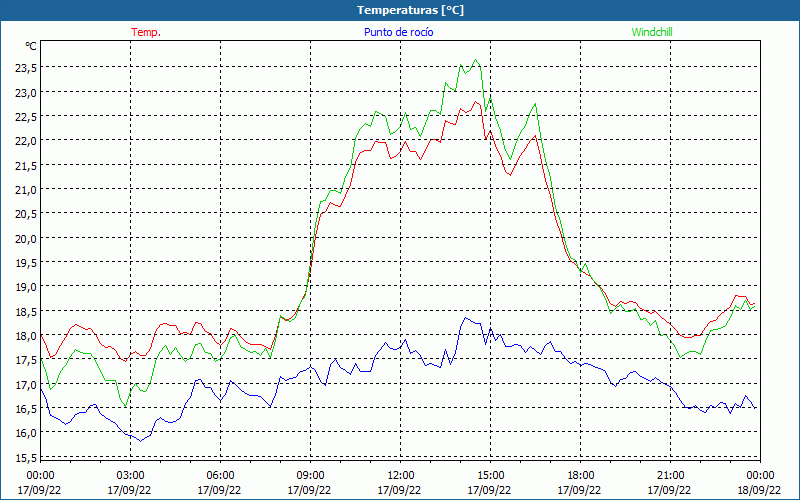Viewport: 800px width, 500px height.
Task: Click the 18:00 time axis label
Action: click(581, 476)
